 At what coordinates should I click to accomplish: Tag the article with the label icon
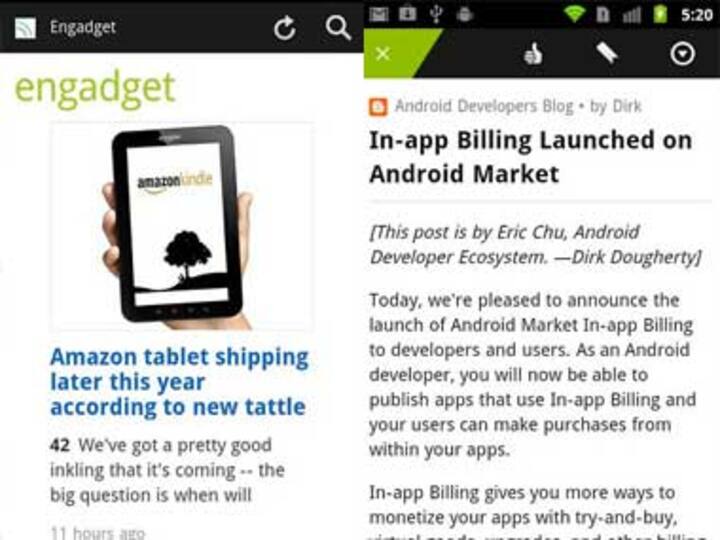pyautogui.click(x=607, y=53)
